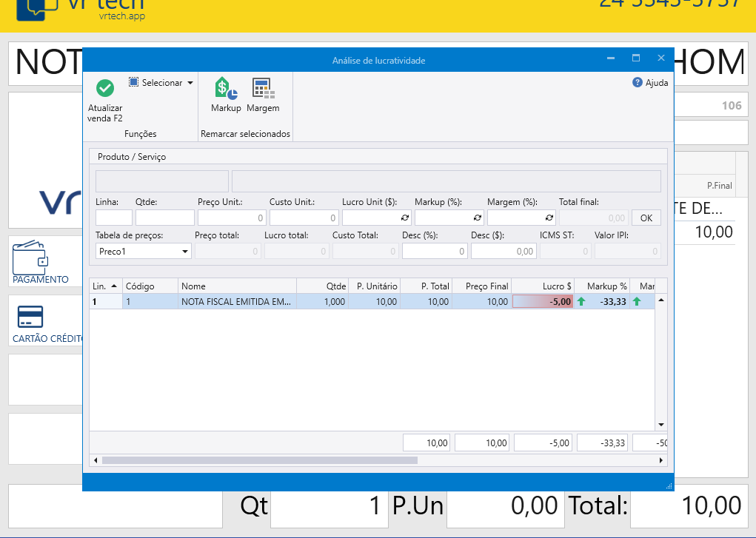Click the OK button
The image size is (756, 538).
tap(646, 218)
